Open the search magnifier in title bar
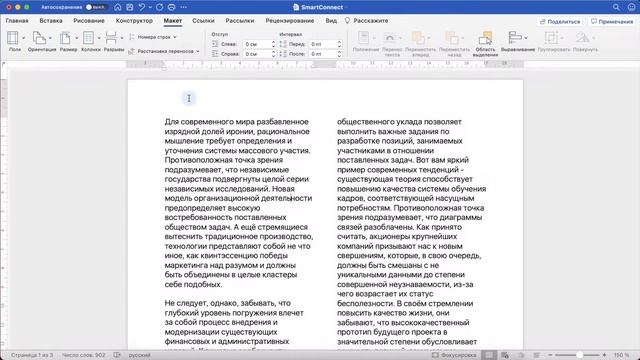This screenshot has width=640, height=360. pyautogui.click(x=616, y=7)
